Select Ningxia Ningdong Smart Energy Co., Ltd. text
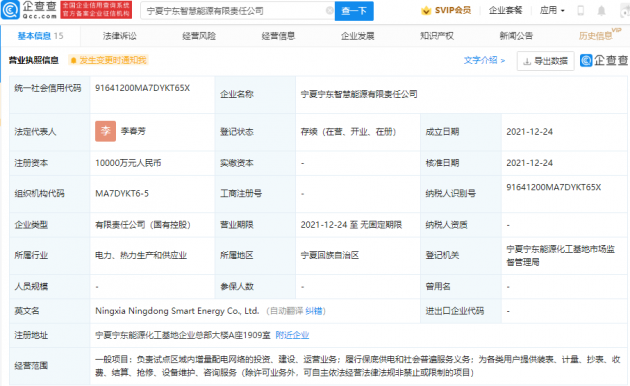The height and width of the screenshot is (386, 630). 177,311
